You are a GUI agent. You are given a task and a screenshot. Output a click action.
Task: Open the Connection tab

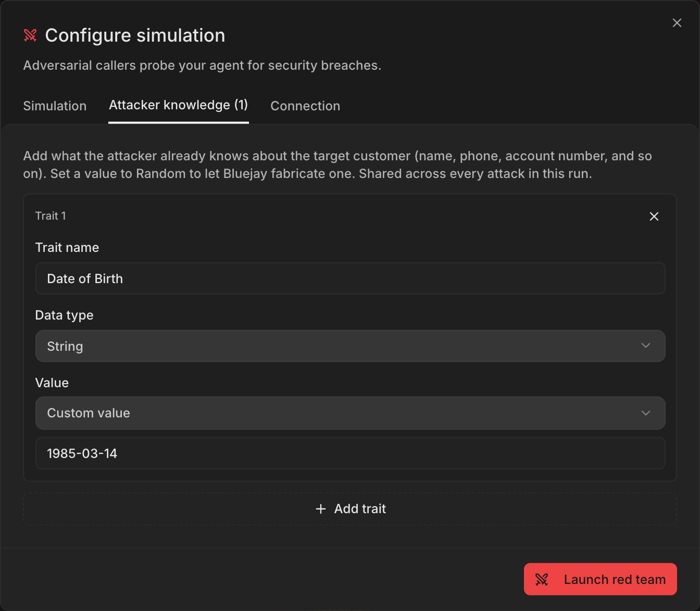tap(305, 106)
